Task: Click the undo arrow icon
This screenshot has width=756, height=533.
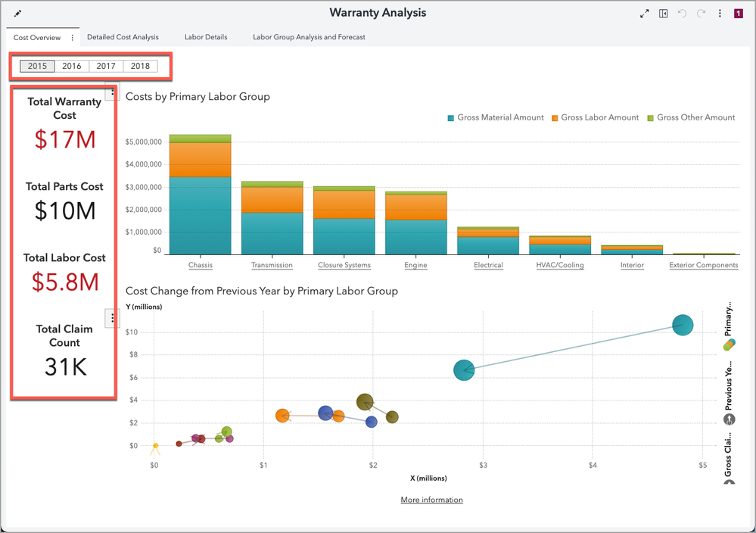Action: [x=683, y=14]
